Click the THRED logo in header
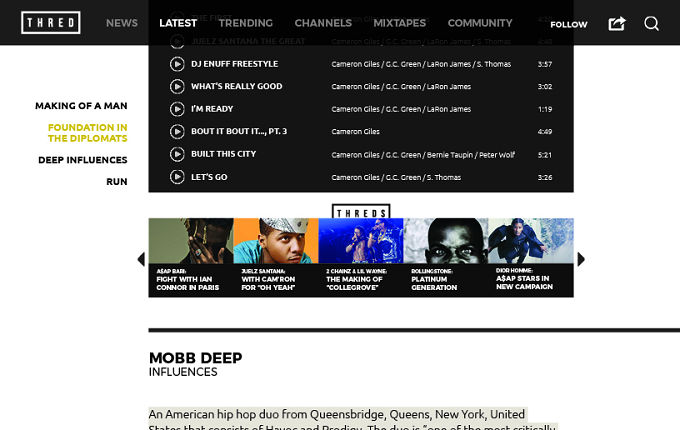 tap(51, 23)
